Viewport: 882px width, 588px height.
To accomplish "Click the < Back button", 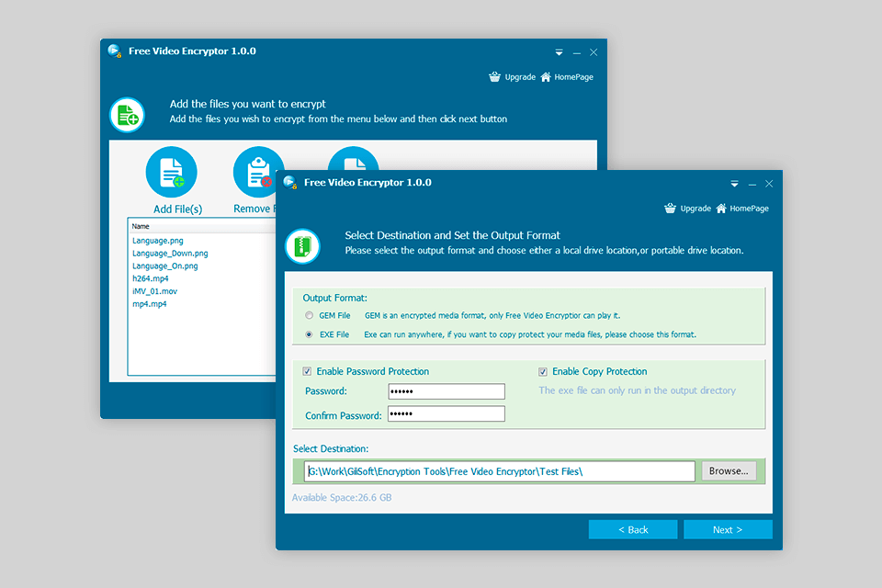I will click(x=633, y=529).
